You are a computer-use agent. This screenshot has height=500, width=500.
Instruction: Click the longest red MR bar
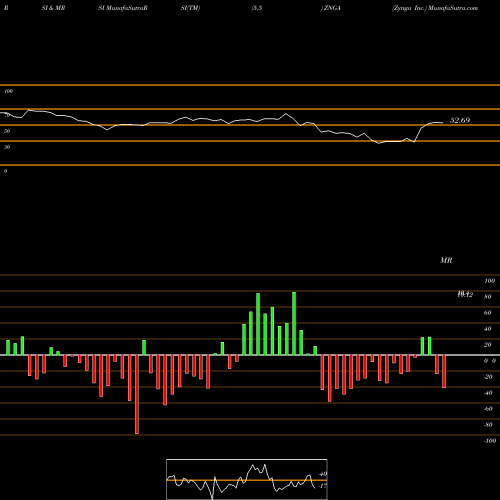137,394
